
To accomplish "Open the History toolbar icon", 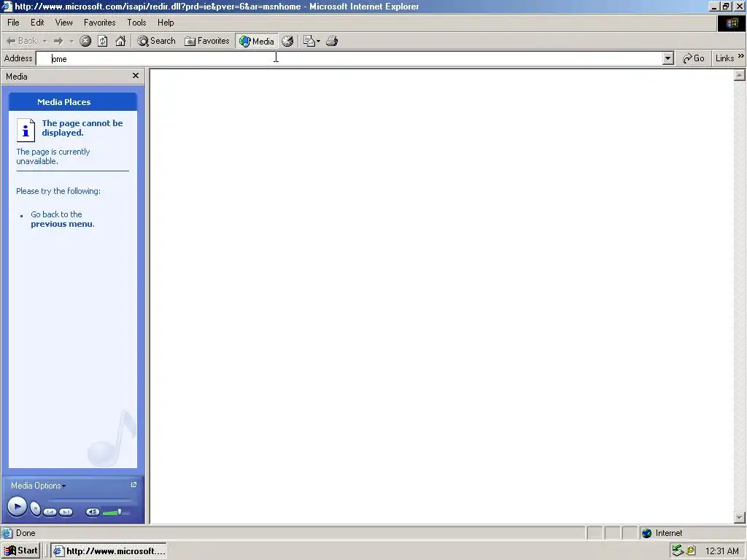I will [x=287, y=41].
